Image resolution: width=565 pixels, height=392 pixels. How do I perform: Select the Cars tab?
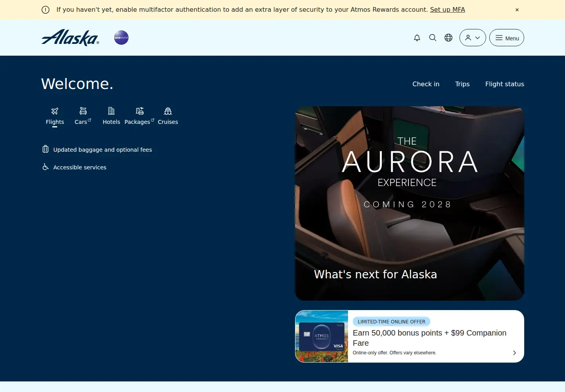(83, 116)
